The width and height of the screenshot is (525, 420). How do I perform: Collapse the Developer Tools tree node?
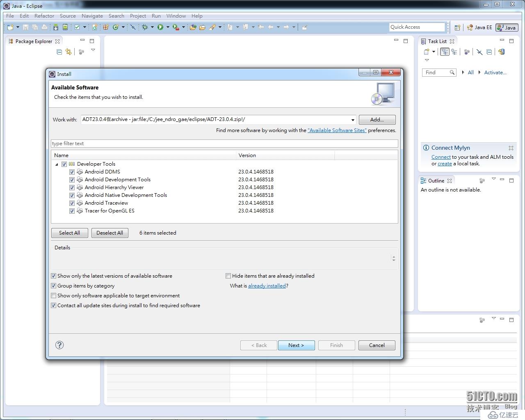[57, 164]
